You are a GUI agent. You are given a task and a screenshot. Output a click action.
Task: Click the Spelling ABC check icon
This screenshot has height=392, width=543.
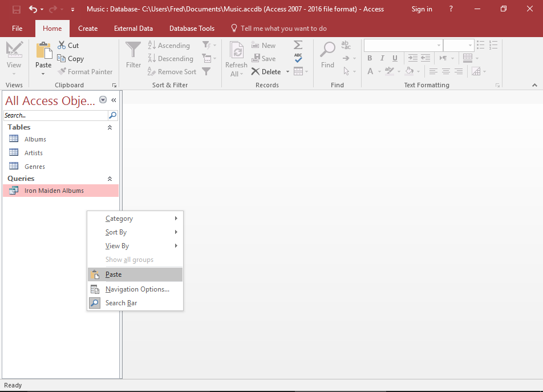coord(298,58)
